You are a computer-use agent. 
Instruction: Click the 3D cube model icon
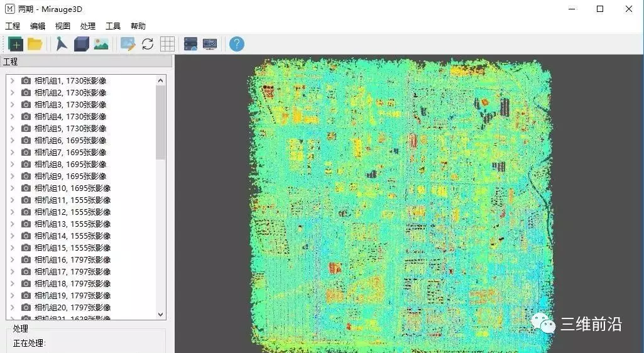click(81, 44)
